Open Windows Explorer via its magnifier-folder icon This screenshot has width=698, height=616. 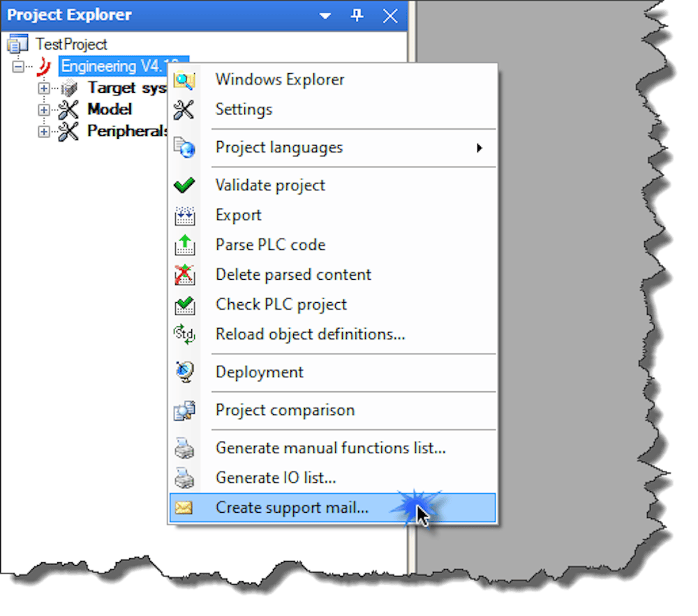pyautogui.click(x=185, y=80)
